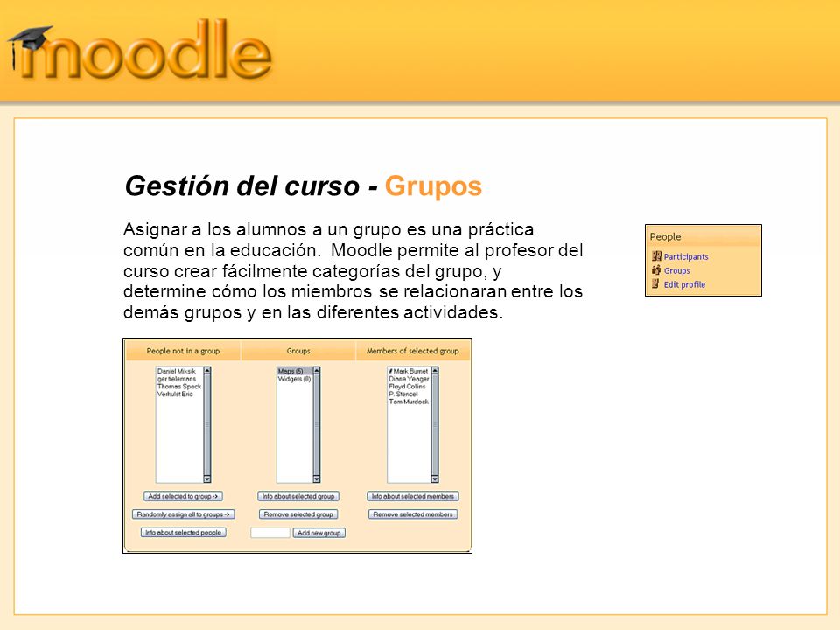Click down arrow of people-not-in-group scrollbar
This screenshot has width=840, height=630.
[x=207, y=479]
